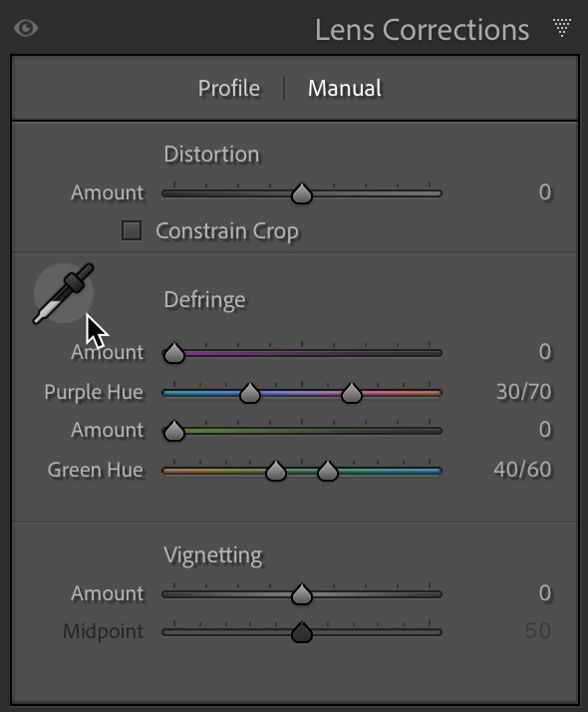Click the Vignetting Amount value field

click(545, 593)
